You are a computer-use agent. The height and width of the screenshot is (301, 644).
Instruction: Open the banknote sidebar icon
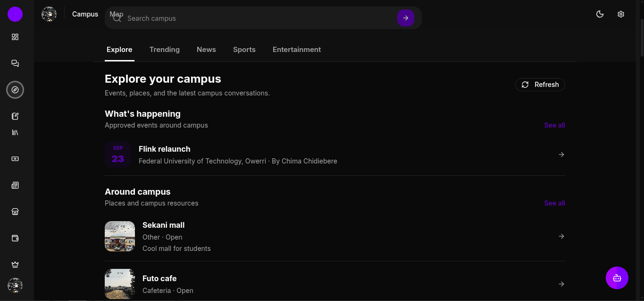15,159
